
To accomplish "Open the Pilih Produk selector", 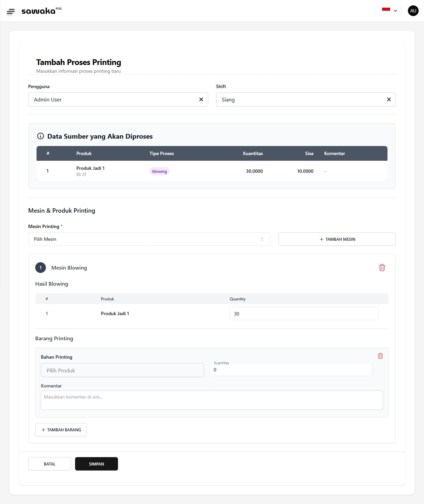I will (x=122, y=370).
